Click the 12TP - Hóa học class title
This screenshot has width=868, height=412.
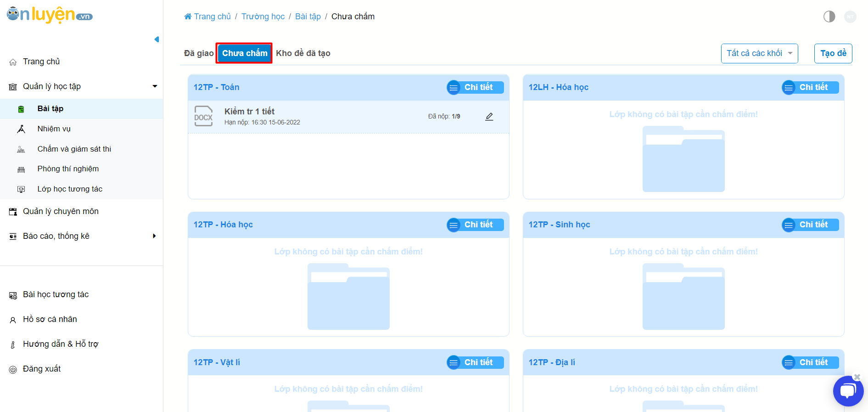223,225
